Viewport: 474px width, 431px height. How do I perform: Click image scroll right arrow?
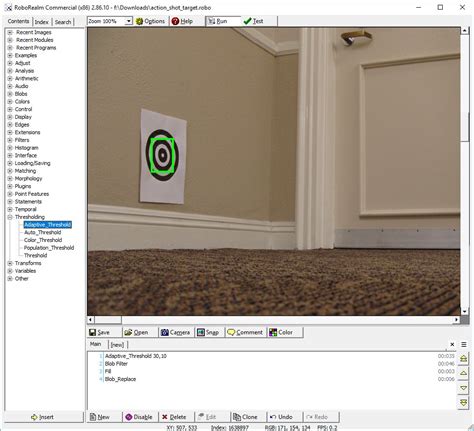456,320
